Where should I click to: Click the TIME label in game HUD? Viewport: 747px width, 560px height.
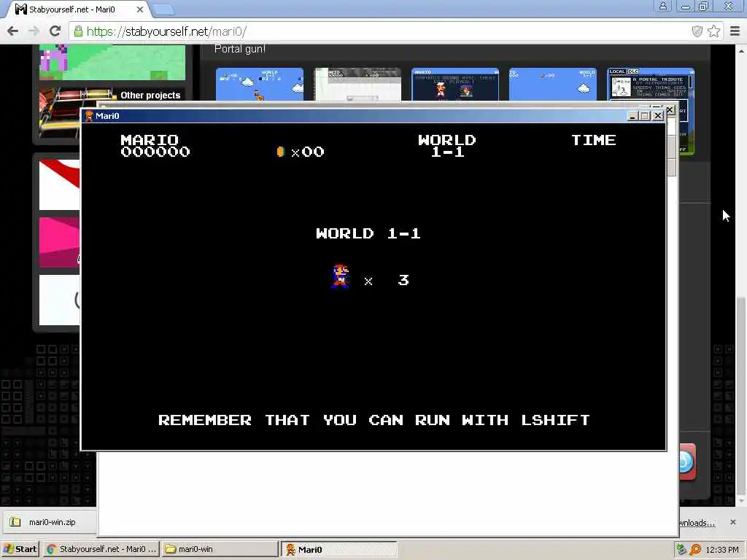594,140
